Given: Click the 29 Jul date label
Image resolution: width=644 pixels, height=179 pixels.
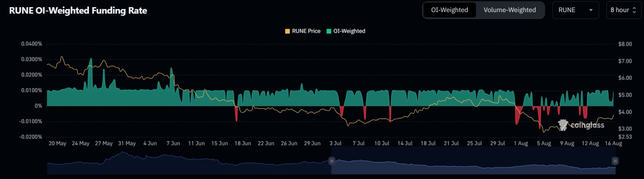Looking at the screenshot, I should (x=498, y=144).
